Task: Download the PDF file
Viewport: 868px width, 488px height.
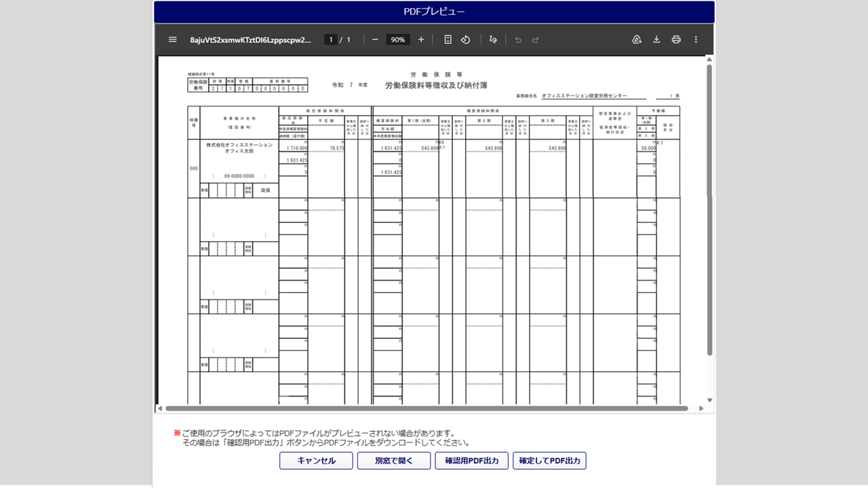Action: pos(656,40)
